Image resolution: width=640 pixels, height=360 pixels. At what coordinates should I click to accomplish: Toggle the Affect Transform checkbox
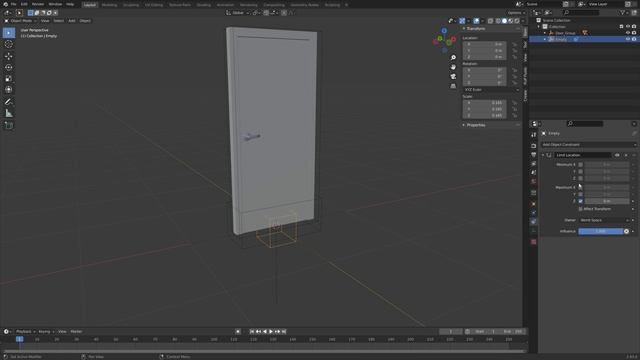(580, 209)
